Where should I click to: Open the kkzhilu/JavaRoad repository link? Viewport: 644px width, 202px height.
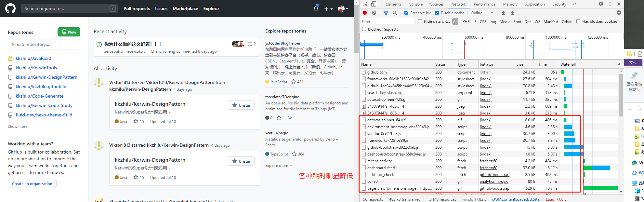(x=33, y=58)
